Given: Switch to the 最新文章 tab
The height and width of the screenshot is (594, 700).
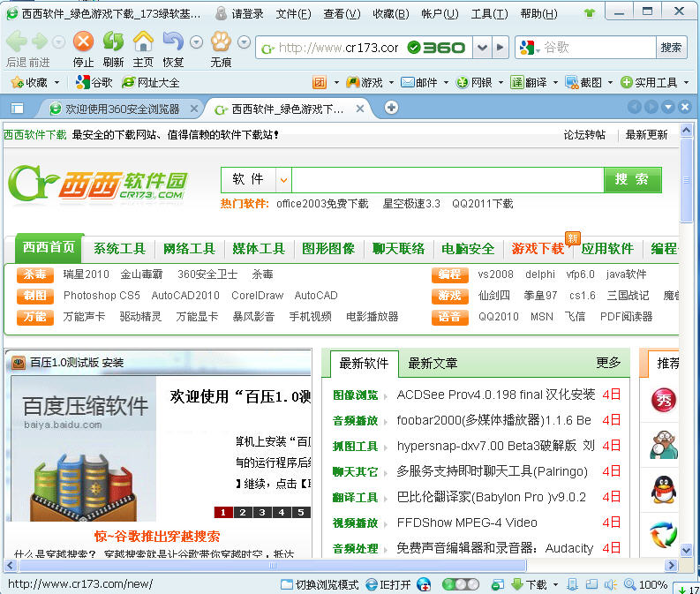Looking at the screenshot, I should 433,364.
